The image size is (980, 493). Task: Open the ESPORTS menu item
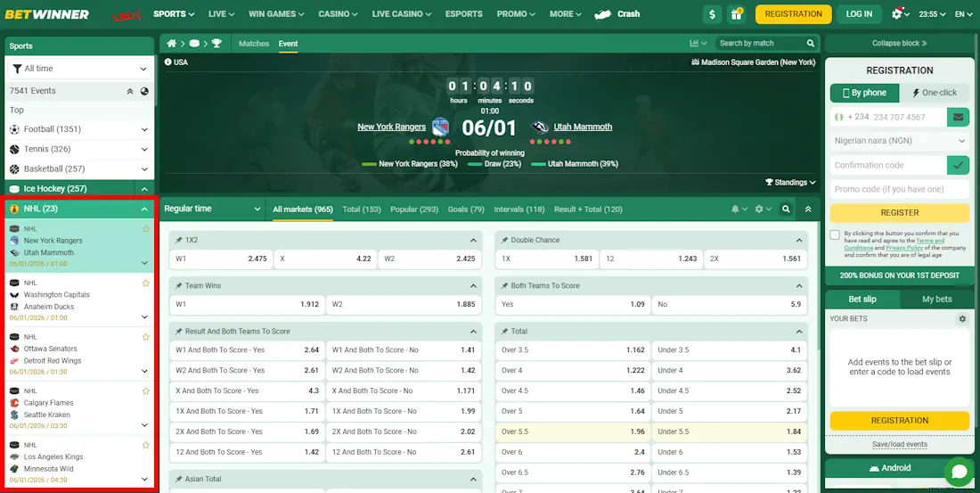[x=464, y=13]
